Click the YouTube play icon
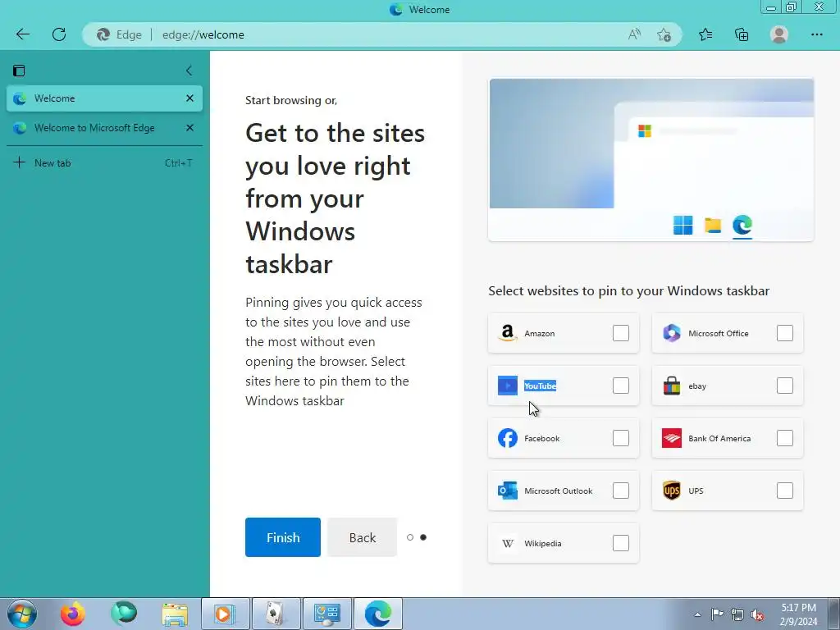 coord(507,386)
